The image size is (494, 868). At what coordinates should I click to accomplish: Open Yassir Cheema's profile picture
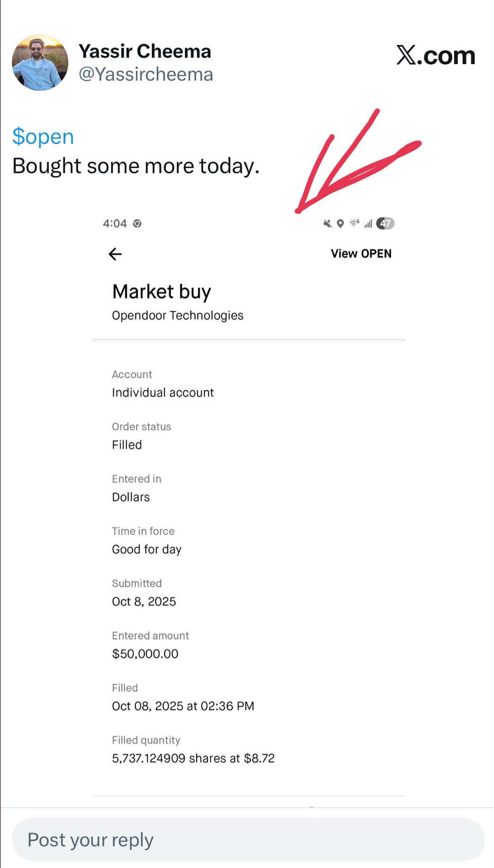[40, 63]
